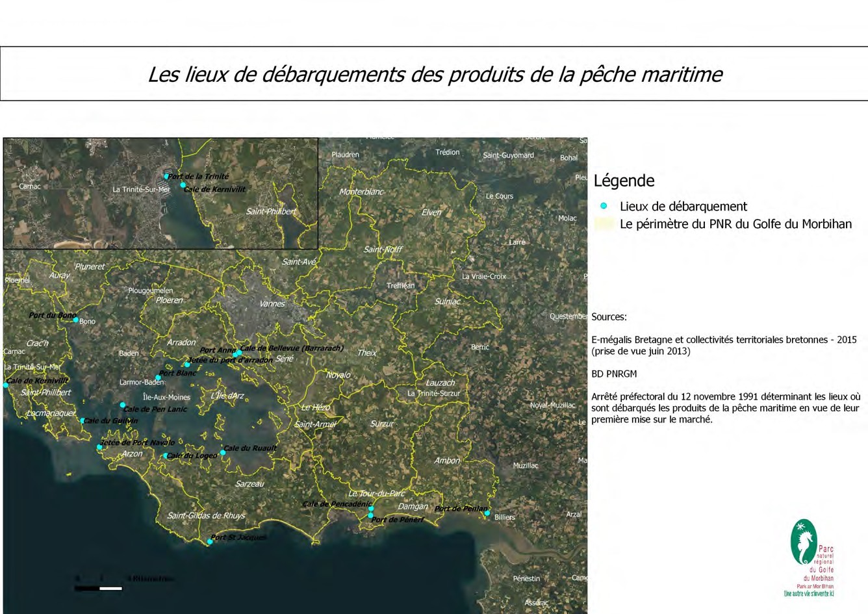The height and width of the screenshot is (614, 868).
Task: Click the Saint-Guyomard label
Action: pos(509,155)
